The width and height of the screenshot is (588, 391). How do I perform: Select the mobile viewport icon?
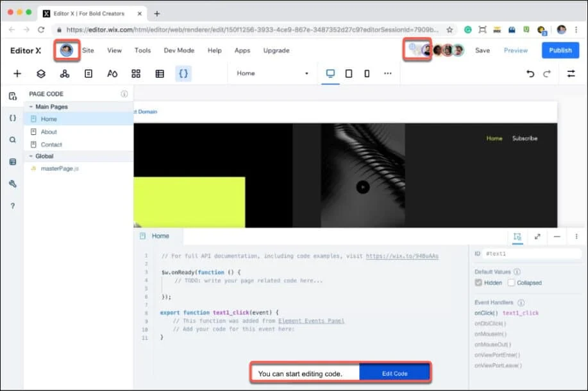click(367, 74)
